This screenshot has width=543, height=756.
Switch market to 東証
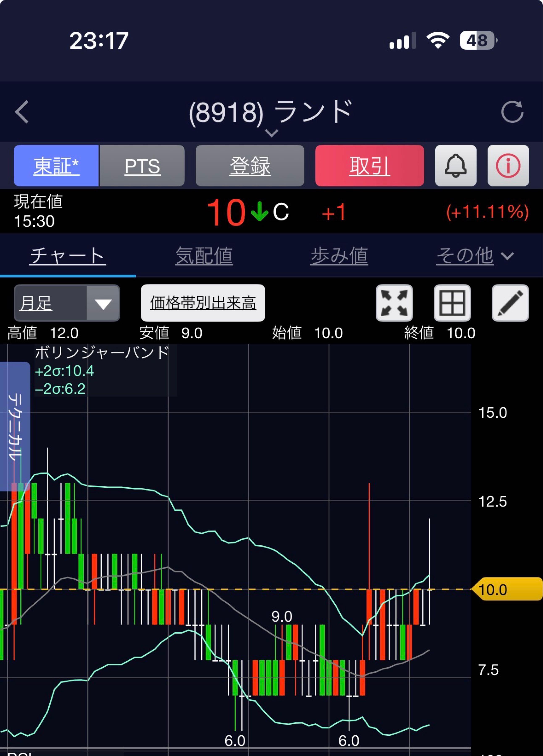56,166
